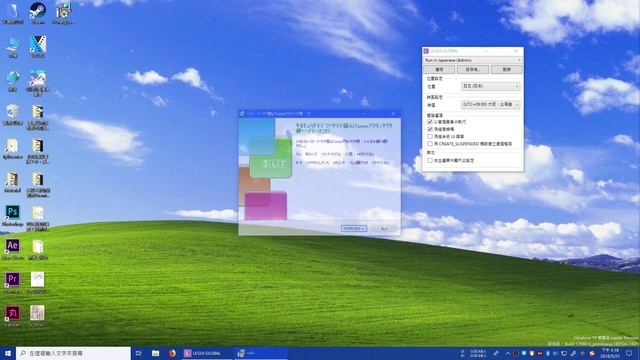The image size is (640, 360).
Task: Switch to the installer taskbar button
Action: click(x=260, y=353)
